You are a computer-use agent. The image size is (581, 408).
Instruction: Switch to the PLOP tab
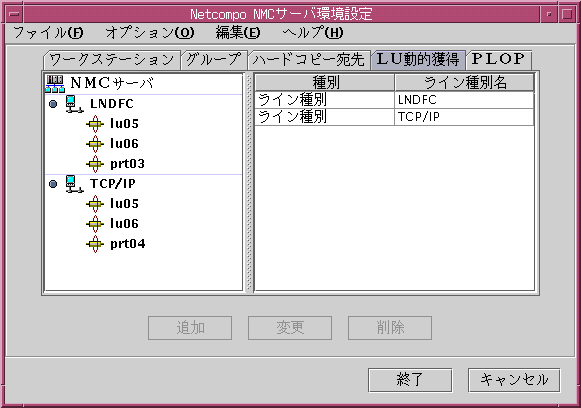(498, 60)
